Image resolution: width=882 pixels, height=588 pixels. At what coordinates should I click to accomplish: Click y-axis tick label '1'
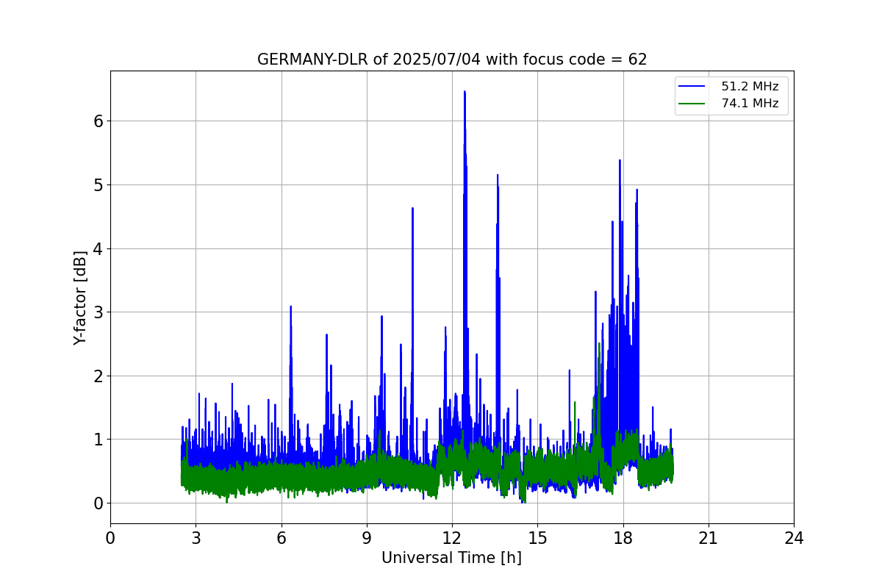coord(98,440)
